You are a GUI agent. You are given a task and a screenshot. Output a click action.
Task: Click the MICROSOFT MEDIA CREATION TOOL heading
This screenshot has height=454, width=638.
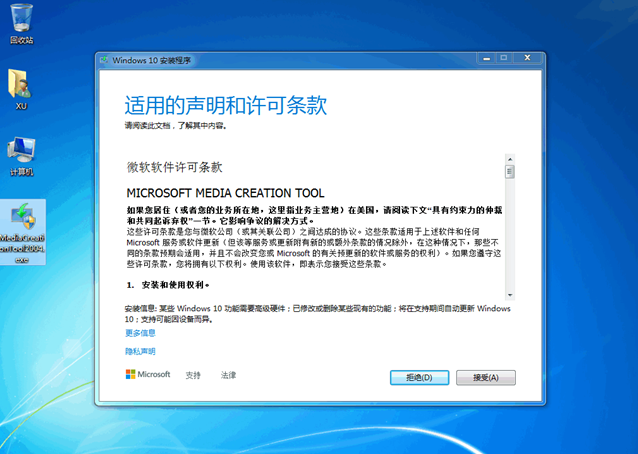[x=225, y=193]
